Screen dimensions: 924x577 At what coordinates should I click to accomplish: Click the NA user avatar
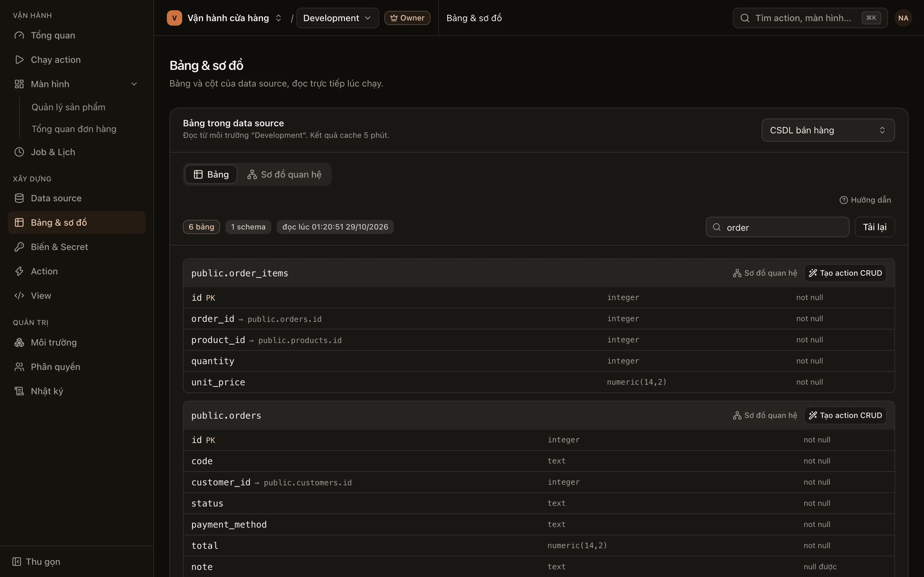pyautogui.click(x=903, y=18)
